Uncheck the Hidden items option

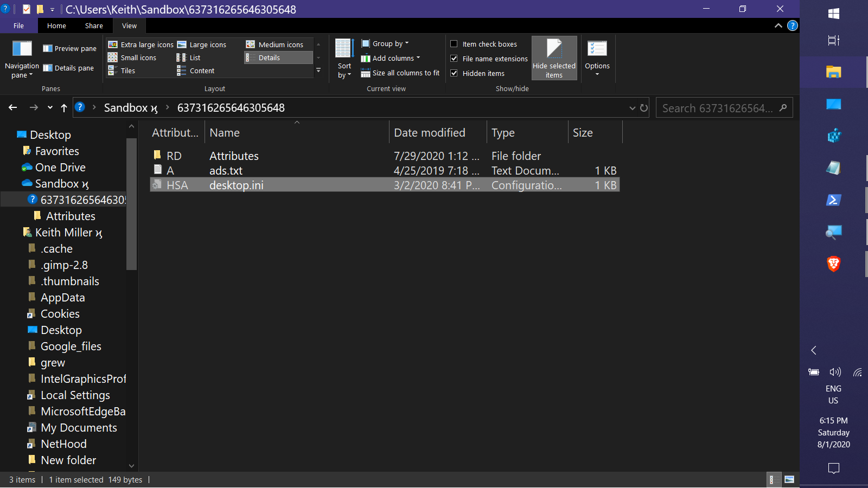(x=454, y=73)
